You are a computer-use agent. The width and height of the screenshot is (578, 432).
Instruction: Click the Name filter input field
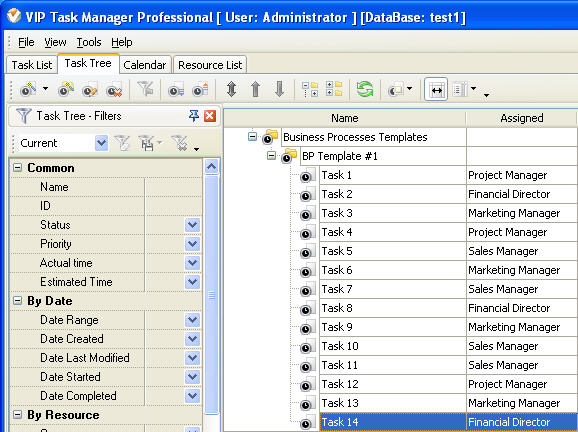tap(173, 187)
